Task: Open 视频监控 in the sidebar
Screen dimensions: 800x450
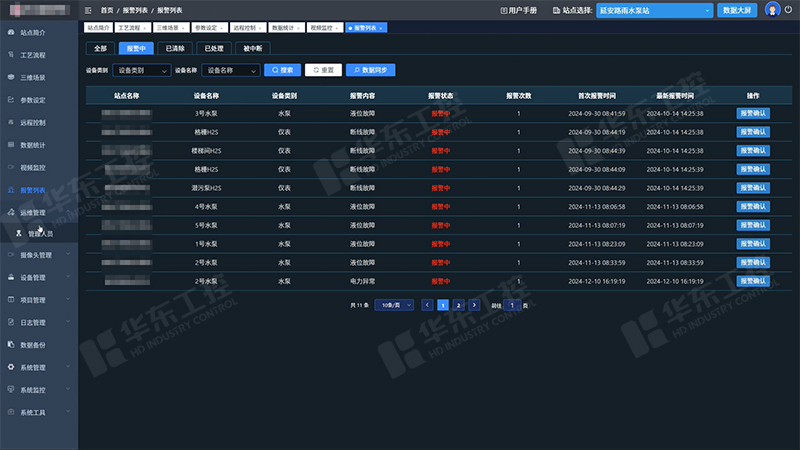Action: click(x=33, y=167)
